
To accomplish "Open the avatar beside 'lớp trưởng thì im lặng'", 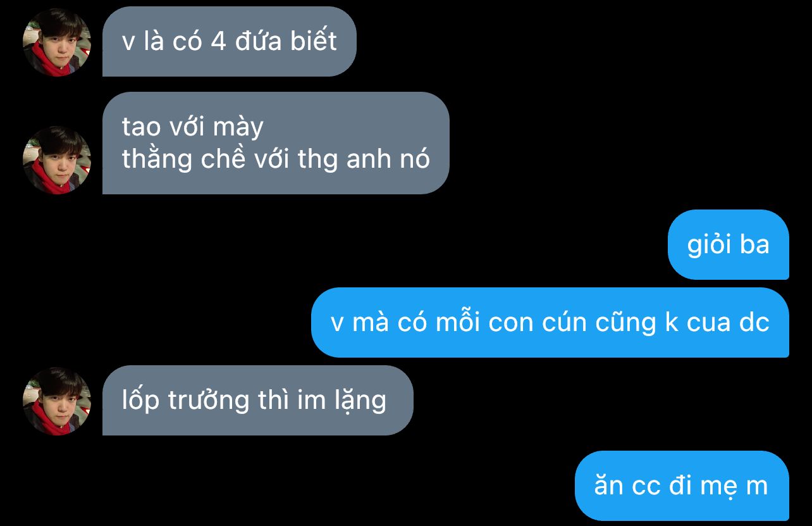I will tap(57, 401).
